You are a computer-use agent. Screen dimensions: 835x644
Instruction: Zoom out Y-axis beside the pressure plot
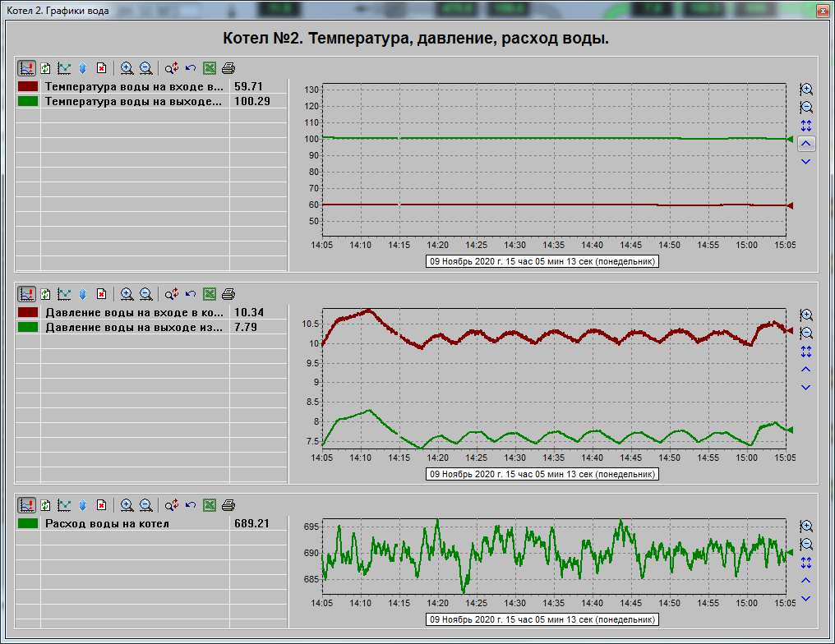806,333
